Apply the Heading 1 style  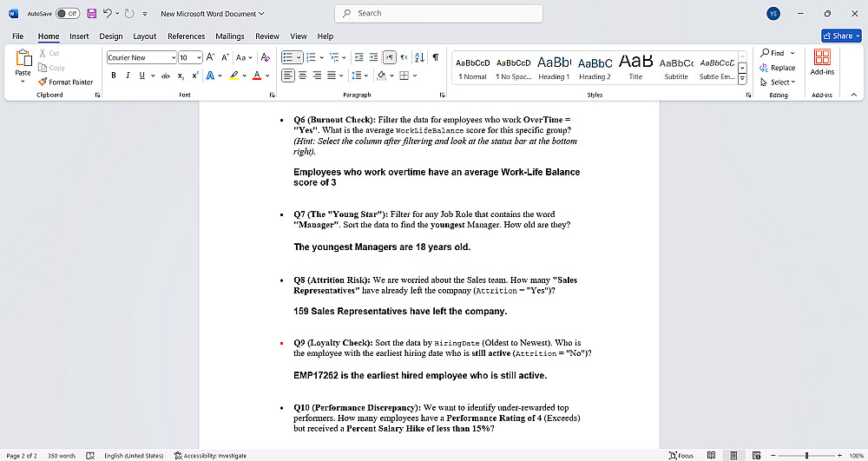[x=554, y=68]
